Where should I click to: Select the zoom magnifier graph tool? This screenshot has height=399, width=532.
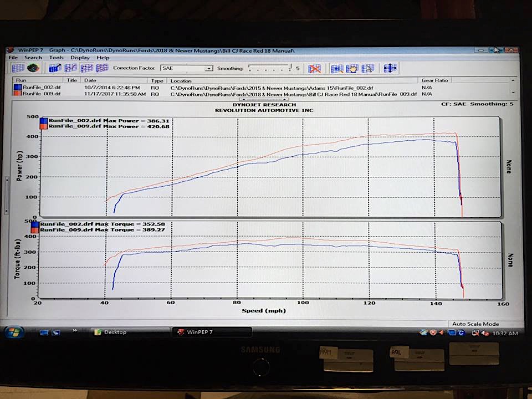(337, 69)
